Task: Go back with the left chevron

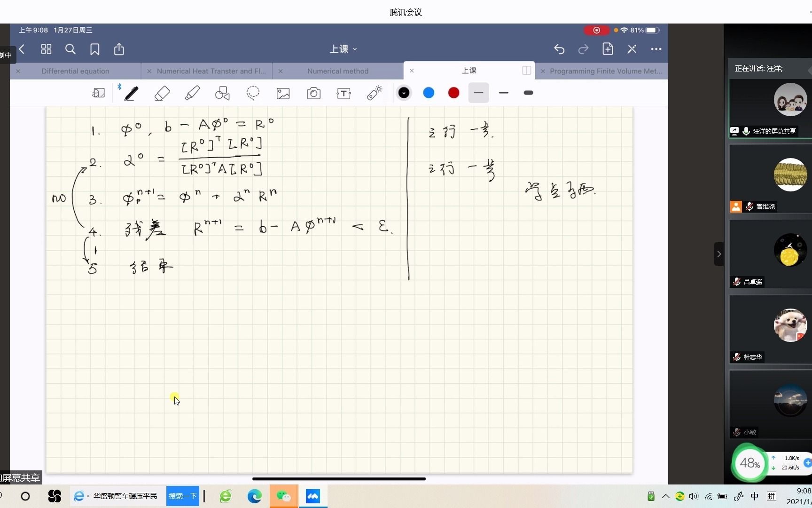Action: pyautogui.click(x=22, y=49)
